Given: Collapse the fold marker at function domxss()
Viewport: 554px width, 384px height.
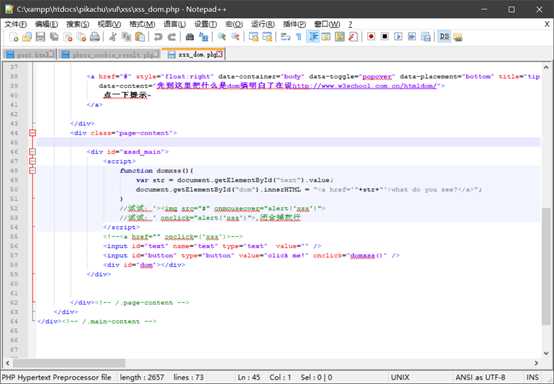Looking at the screenshot, I should (33, 171).
